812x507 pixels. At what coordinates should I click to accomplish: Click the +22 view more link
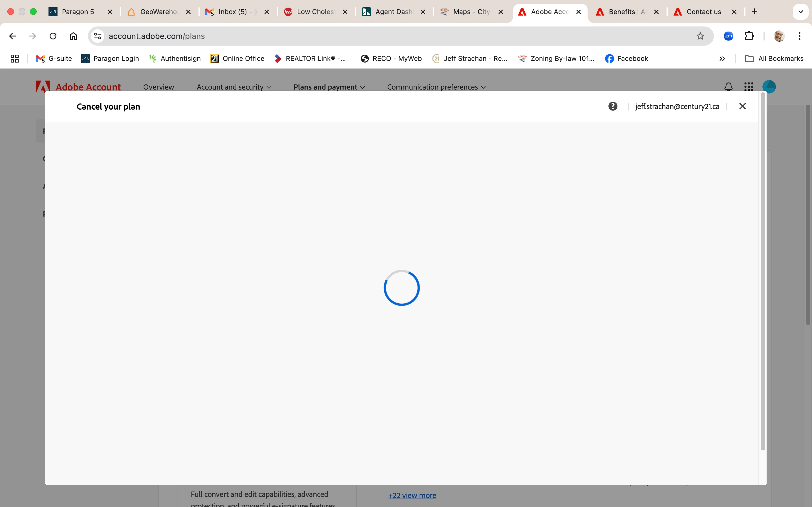pos(412,495)
